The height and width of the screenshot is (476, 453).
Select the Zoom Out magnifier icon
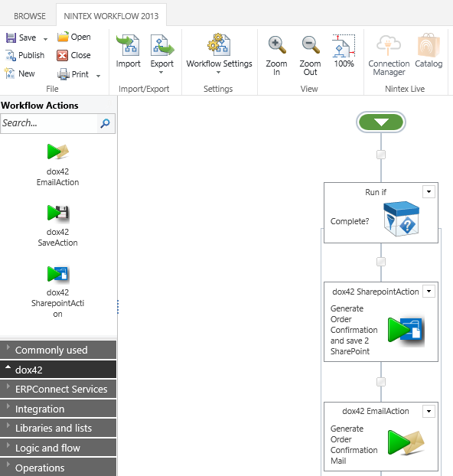pyautogui.click(x=311, y=45)
